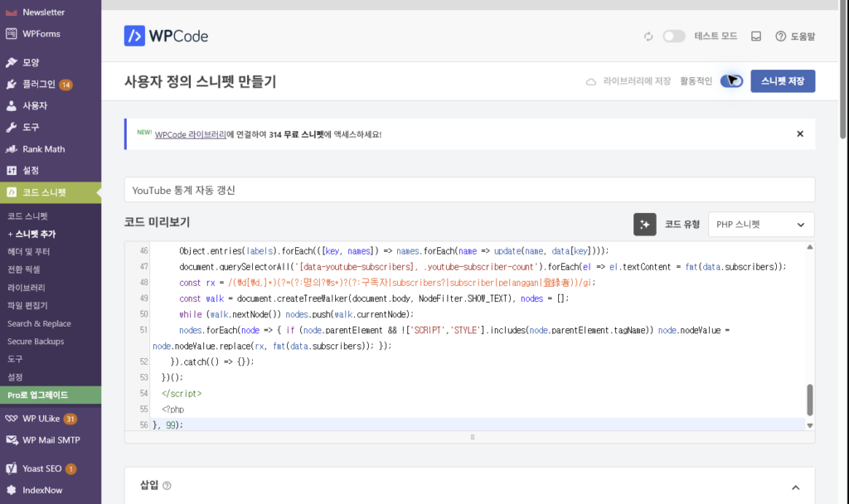
Task: Open the WPCode 도구 submenu item
Action: pyautogui.click(x=15, y=359)
